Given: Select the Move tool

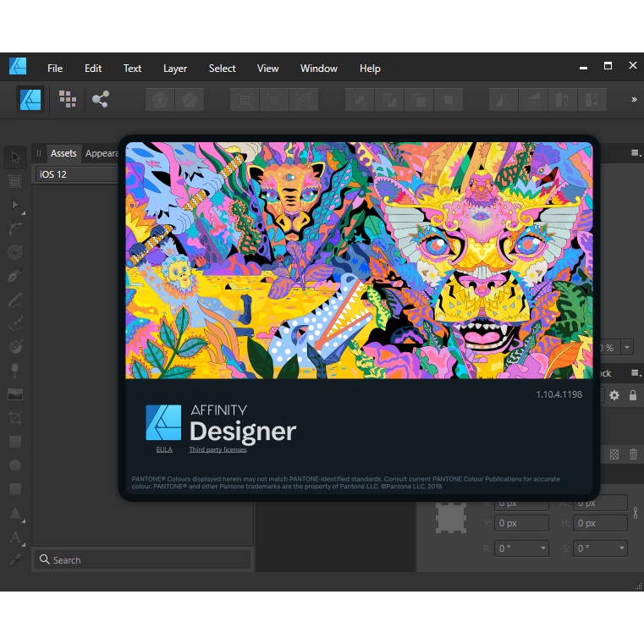Looking at the screenshot, I should pos(15,157).
